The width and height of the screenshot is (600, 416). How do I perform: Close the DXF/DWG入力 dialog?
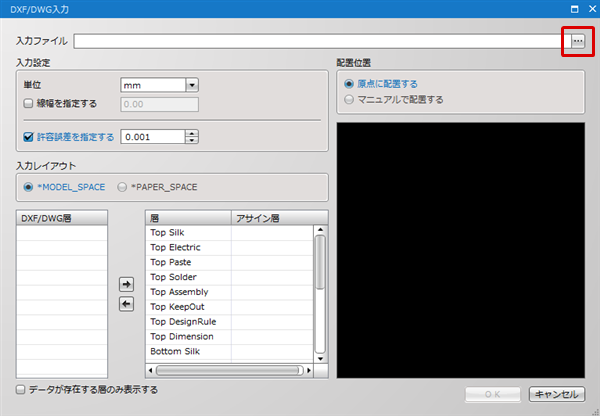pyautogui.click(x=592, y=9)
